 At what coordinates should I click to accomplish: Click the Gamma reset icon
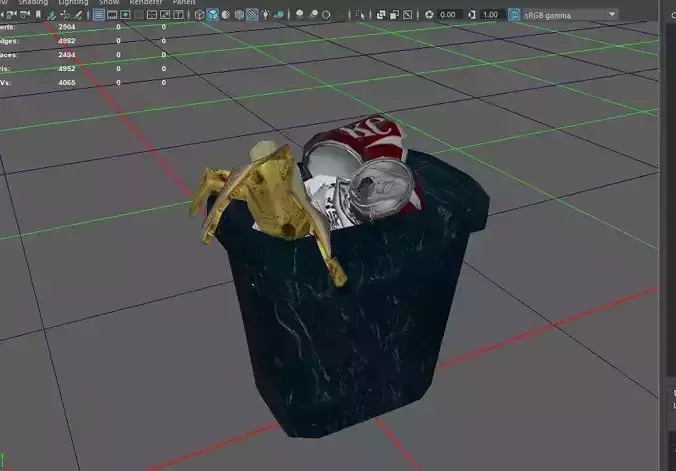472,15
